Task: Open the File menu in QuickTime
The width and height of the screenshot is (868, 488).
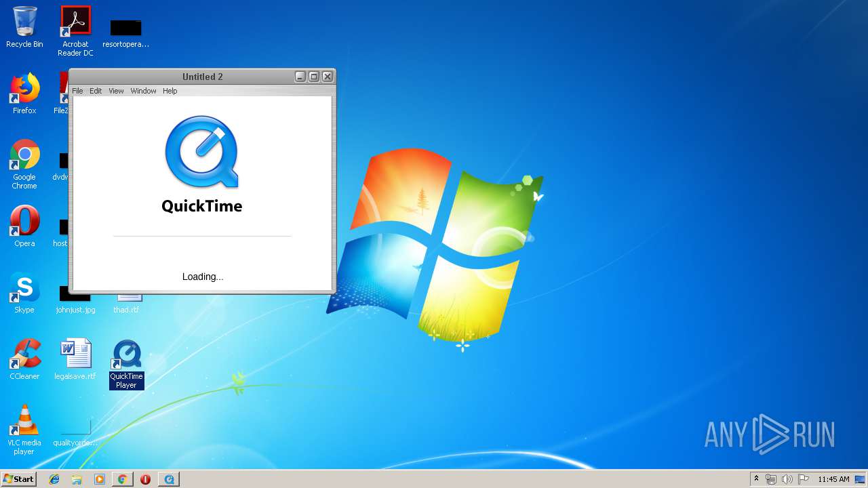Action: click(77, 91)
